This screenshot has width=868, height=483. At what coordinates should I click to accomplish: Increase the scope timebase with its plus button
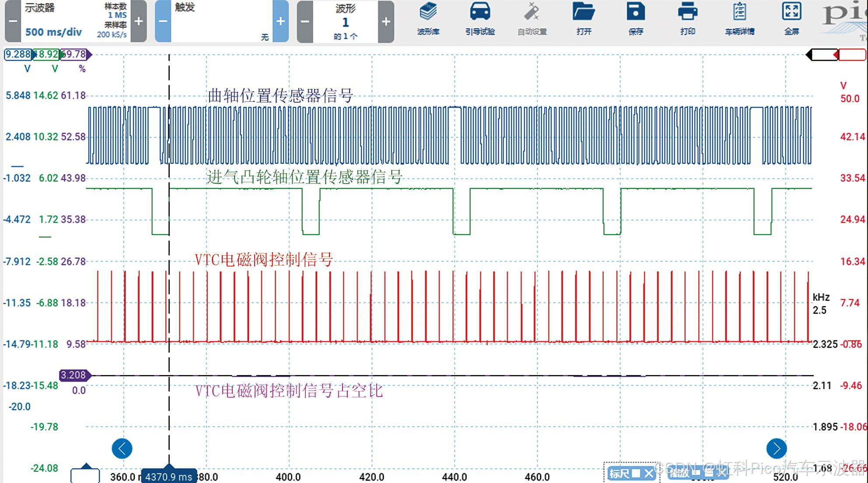click(x=139, y=21)
